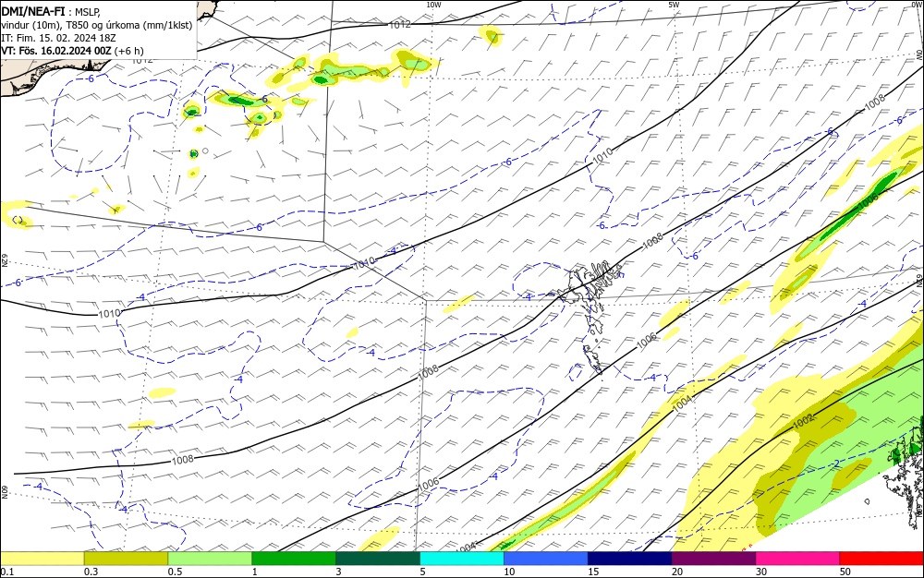Choose the navy legend swatch between 15 and 20
This screenshot has height=578, width=924.
coord(629,559)
